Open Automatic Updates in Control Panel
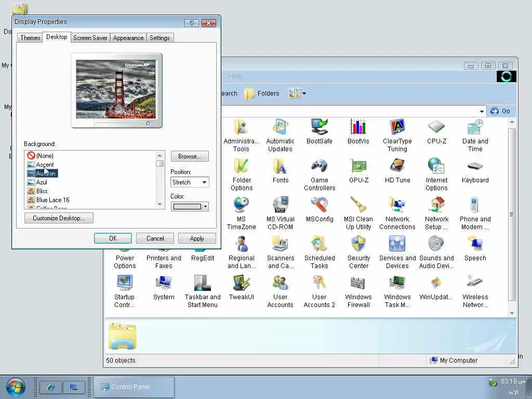This screenshot has width=532, height=399. point(280,136)
